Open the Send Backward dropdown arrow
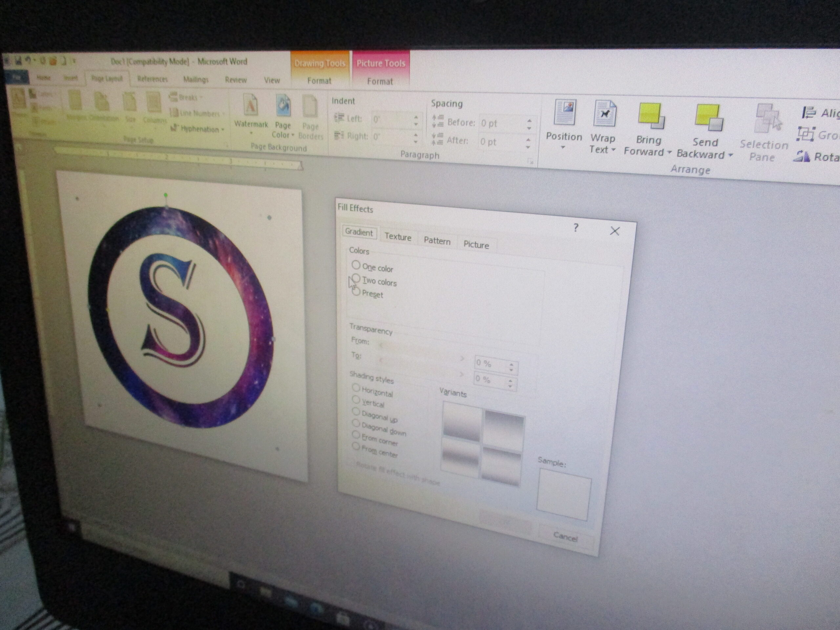 click(x=730, y=155)
